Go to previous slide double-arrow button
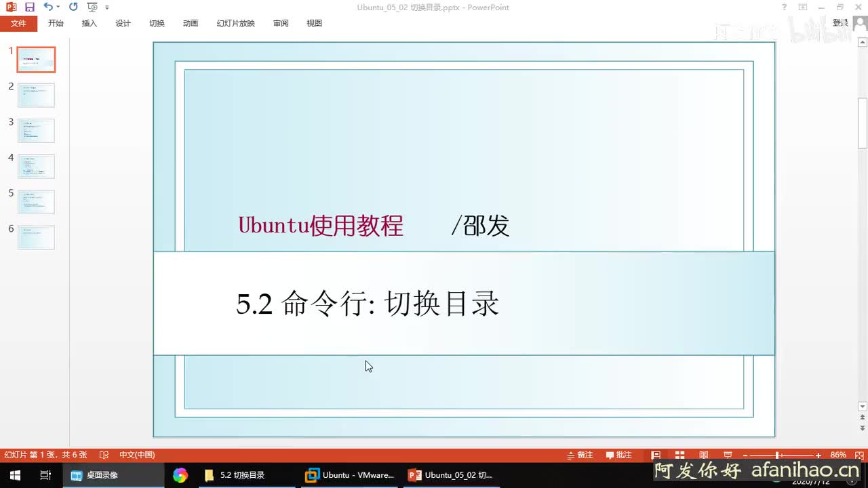Image resolution: width=868 pixels, height=488 pixels. (863, 418)
